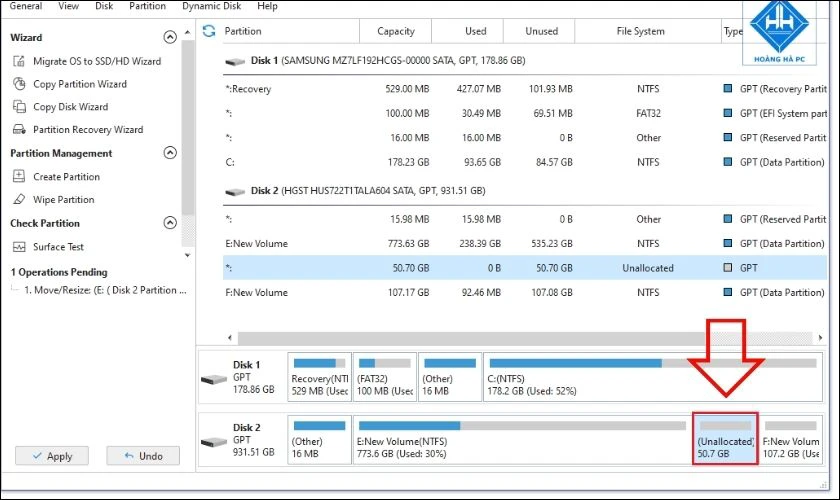Click the refresh icon beside the Partition header
The image size is (840, 500).
point(209,31)
